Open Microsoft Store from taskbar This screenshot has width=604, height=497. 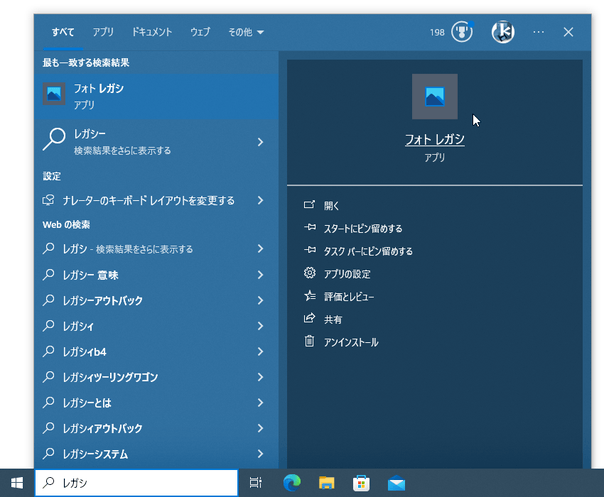coord(361,483)
